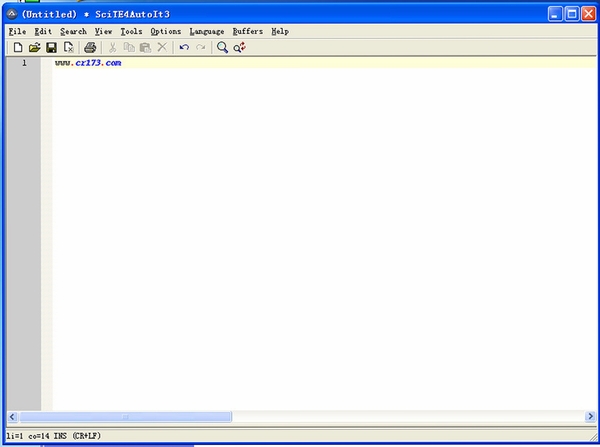Open a file using the folder icon
The width and height of the screenshot is (600, 447).
tap(34, 47)
